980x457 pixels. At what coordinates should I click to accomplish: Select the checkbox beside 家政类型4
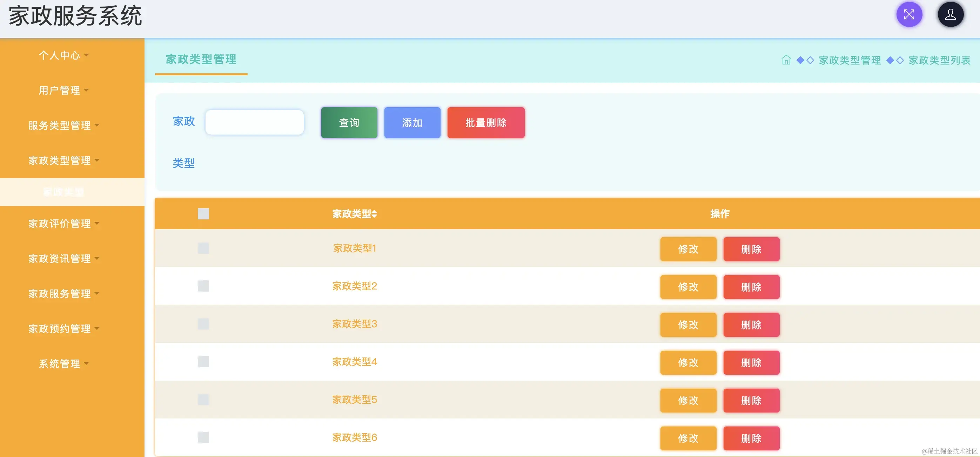tap(203, 362)
